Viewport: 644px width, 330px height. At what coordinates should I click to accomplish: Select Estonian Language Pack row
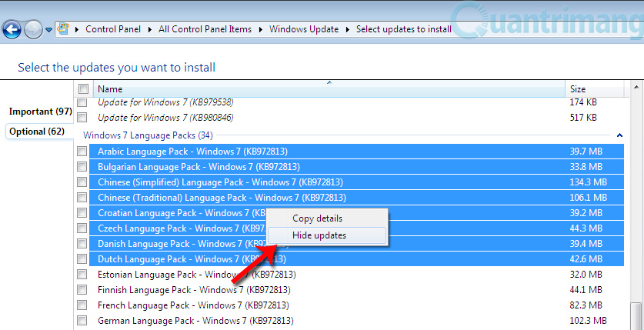[356, 274]
